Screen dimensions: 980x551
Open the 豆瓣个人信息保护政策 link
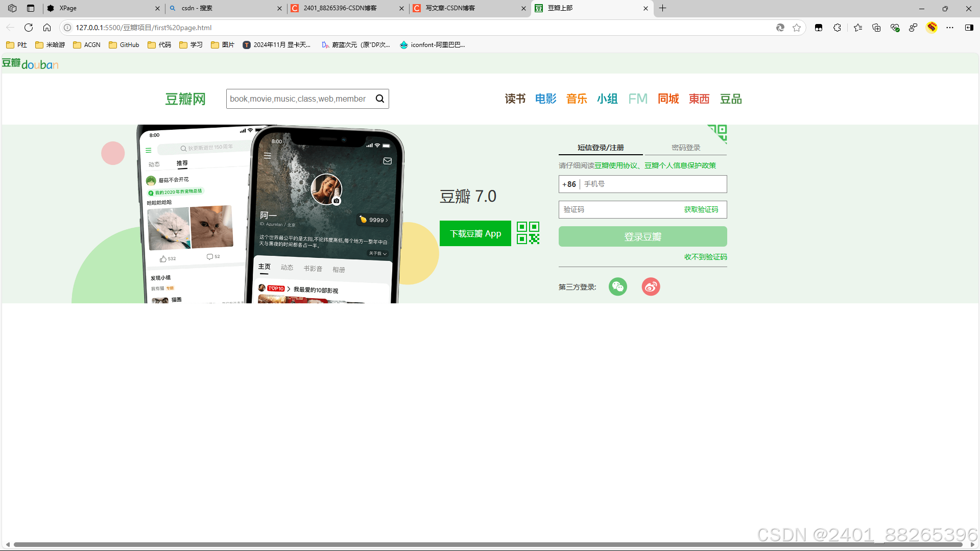(680, 165)
